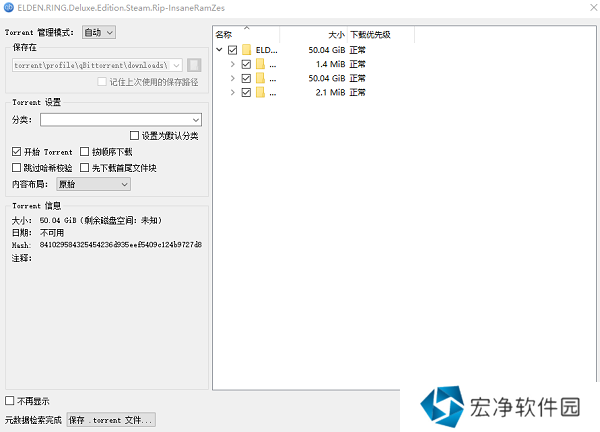Click the qBittorrent icon in title bar
The image size is (600, 432).
(x=8, y=7)
